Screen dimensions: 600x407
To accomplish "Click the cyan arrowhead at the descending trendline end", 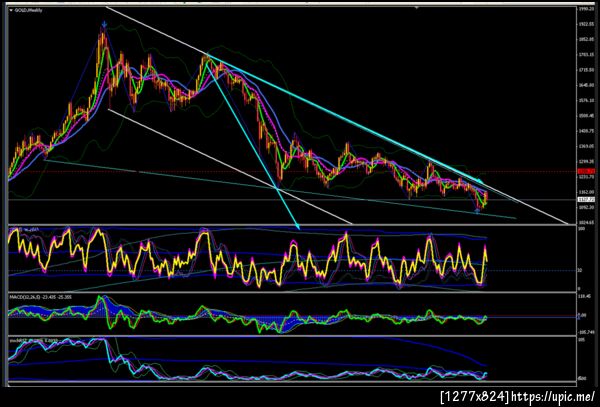I will coord(479,180).
